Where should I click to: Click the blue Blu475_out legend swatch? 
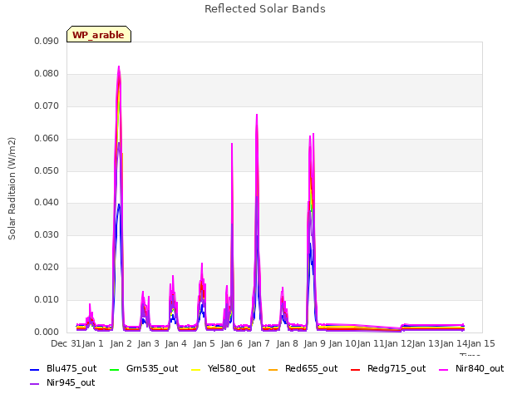click(x=35, y=369)
